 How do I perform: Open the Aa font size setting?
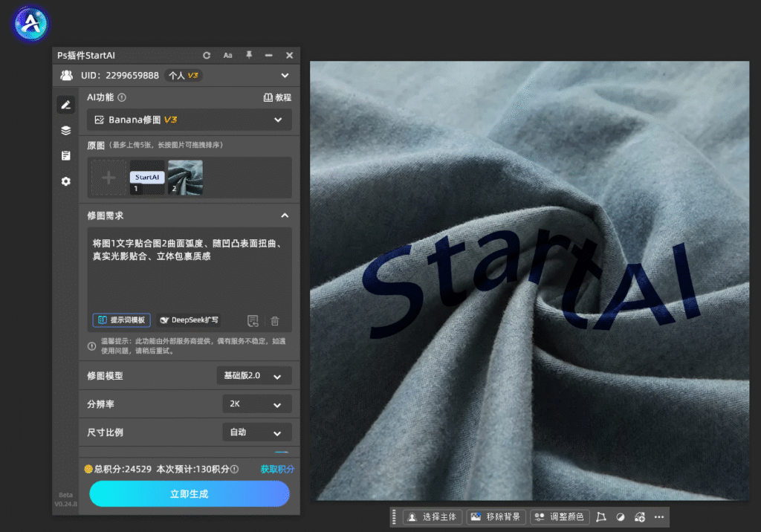point(227,55)
